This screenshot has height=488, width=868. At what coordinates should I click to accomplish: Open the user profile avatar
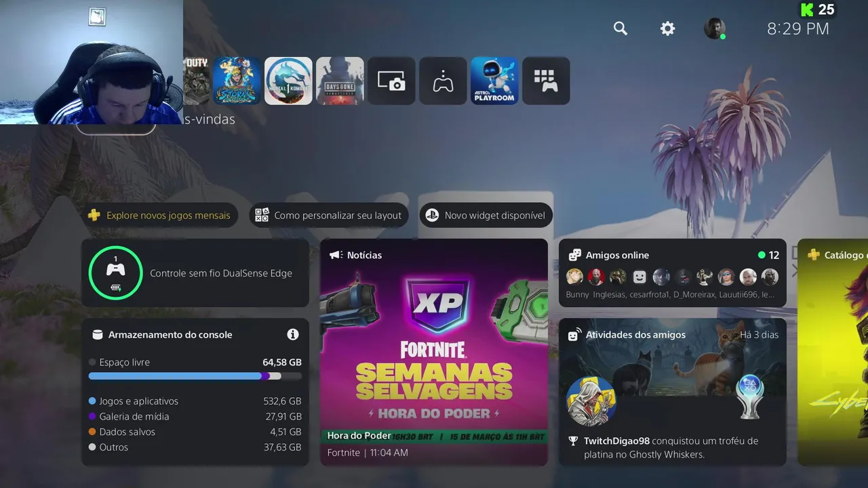[x=714, y=28]
